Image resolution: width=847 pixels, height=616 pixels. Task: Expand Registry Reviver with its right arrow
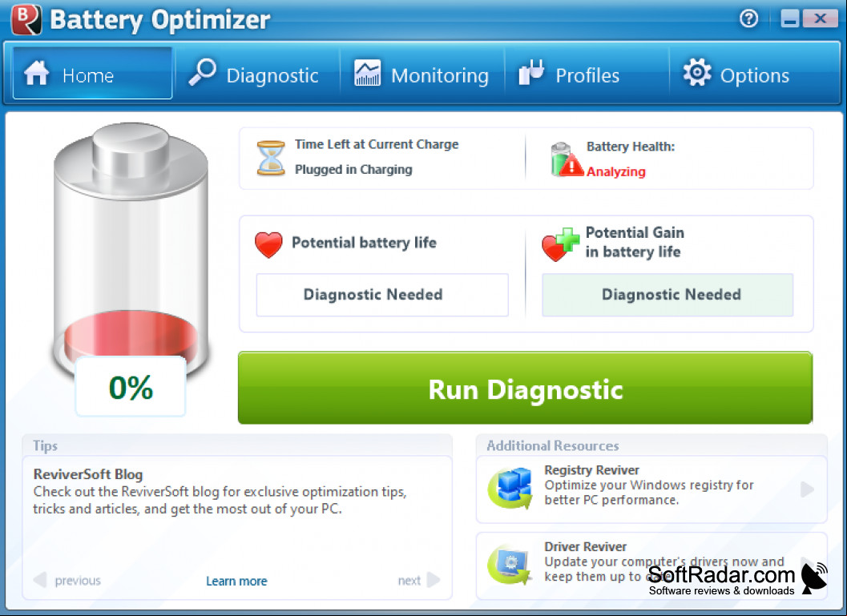click(807, 489)
